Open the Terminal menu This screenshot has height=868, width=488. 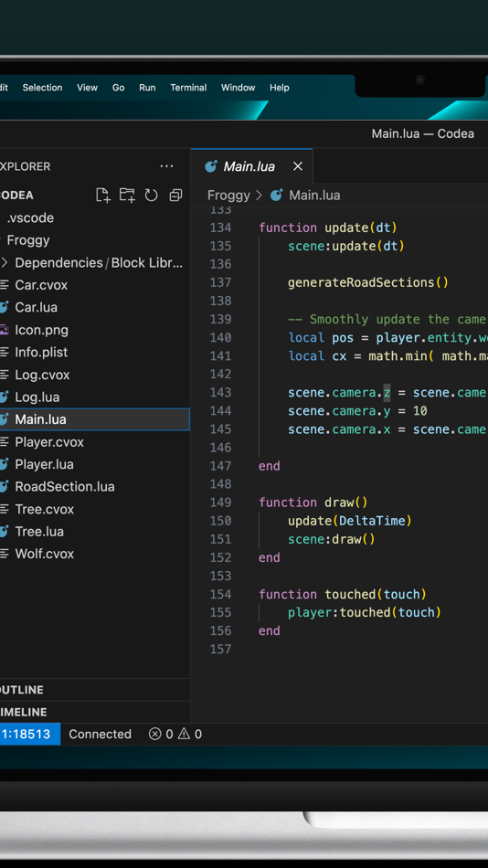[x=188, y=88]
